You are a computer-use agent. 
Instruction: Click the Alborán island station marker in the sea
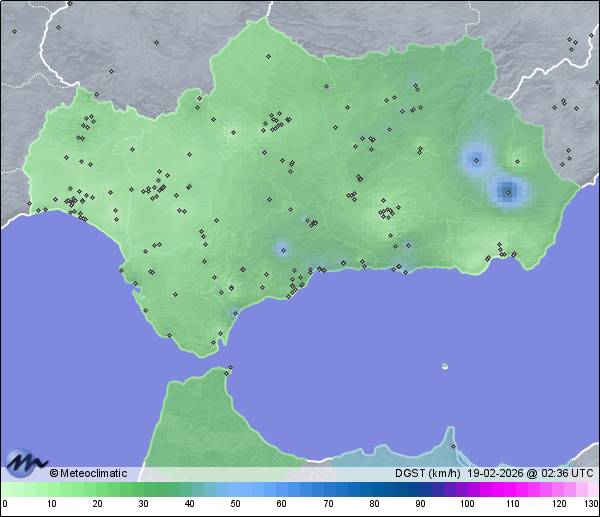point(445,366)
